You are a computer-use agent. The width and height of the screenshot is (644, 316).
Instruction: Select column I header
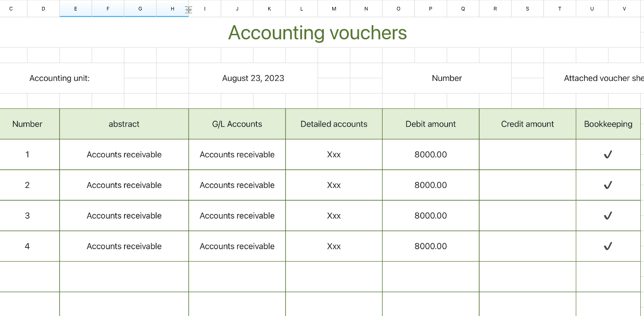(205, 9)
